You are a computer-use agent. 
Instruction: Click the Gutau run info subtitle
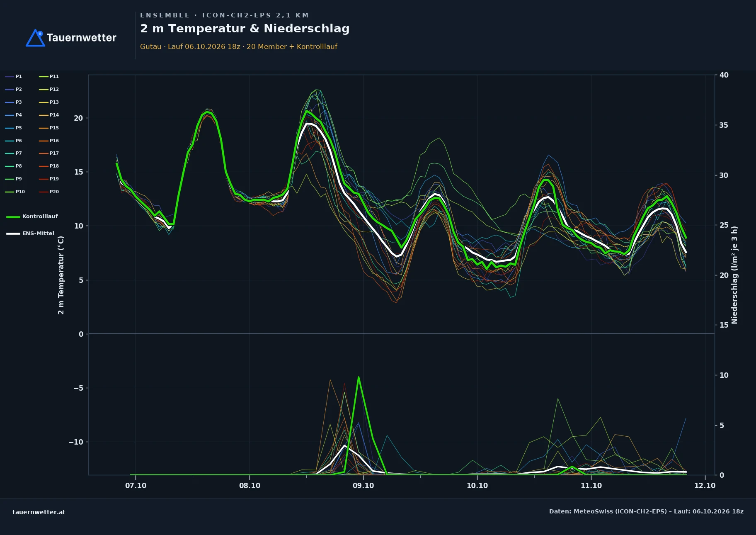tap(238, 46)
